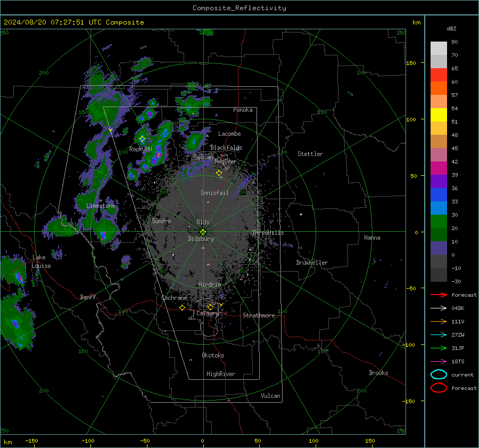Viewport: 479px width, 448px height.
Task: Click the HighRiver city label
Action: (x=221, y=374)
